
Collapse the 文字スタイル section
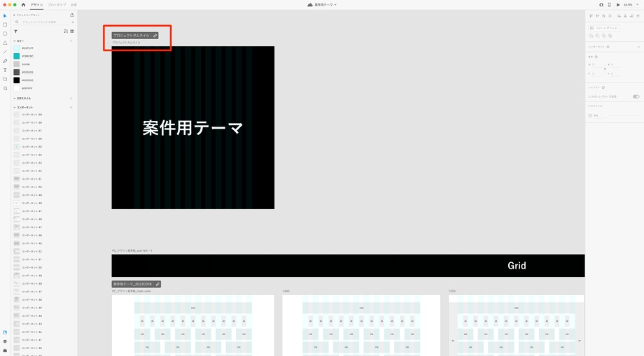15,99
